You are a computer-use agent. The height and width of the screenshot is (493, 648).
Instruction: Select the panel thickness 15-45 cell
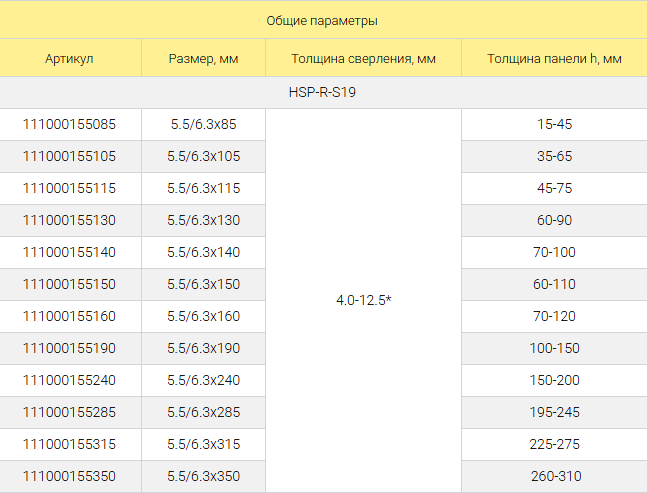click(554, 124)
